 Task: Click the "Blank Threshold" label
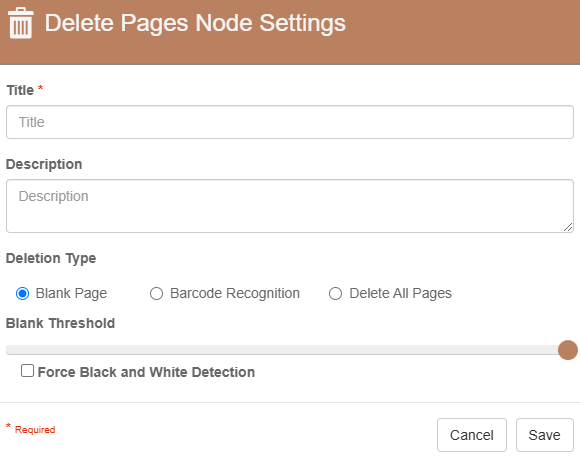[60, 323]
